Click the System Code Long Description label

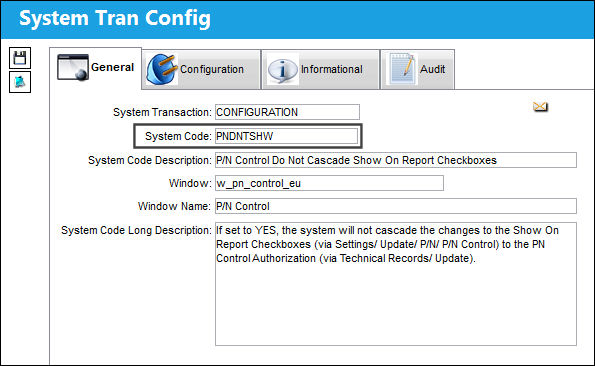136,230
